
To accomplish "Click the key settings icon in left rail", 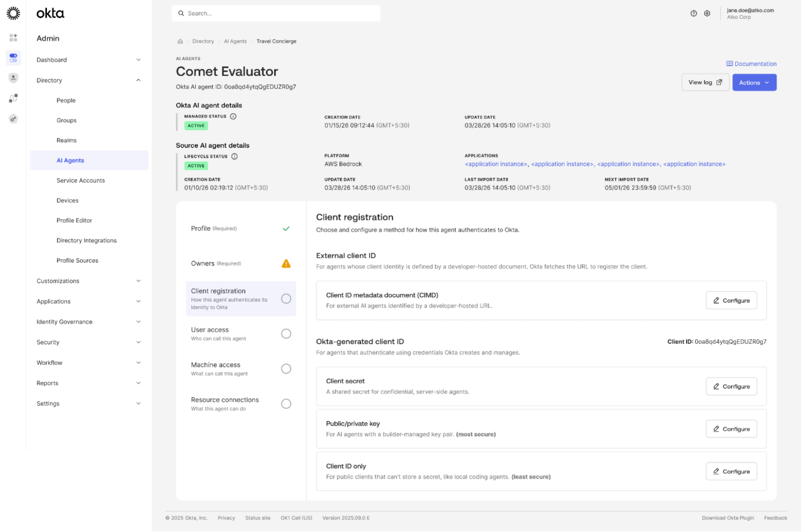I will click(x=13, y=118).
